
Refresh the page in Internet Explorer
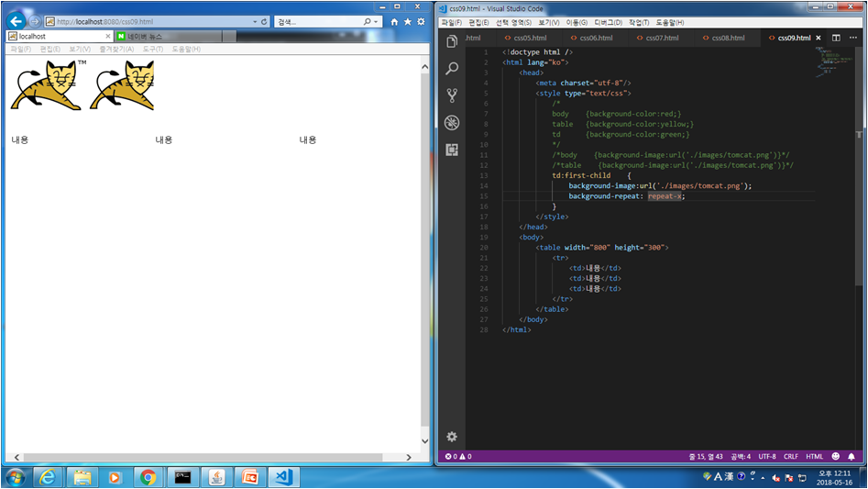pos(264,22)
